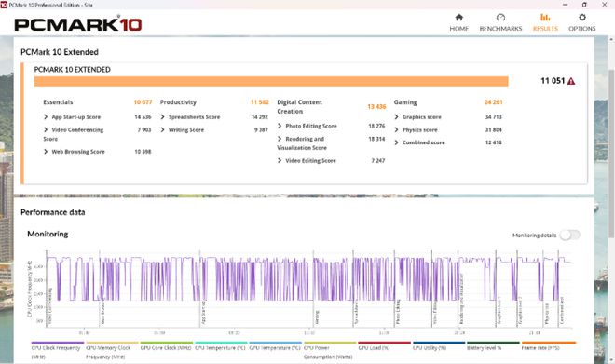The image size is (615, 364).
Task: Select the BENCHMARKS menu label
Action: coord(500,29)
